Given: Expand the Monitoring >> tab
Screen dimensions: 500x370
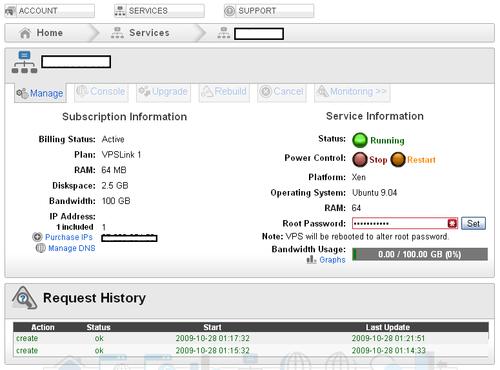Looking at the screenshot, I should click(352, 91).
